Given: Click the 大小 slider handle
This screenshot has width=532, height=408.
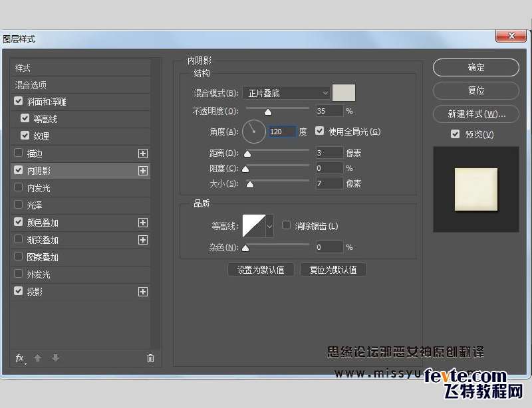Looking at the screenshot, I should [x=250, y=184].
